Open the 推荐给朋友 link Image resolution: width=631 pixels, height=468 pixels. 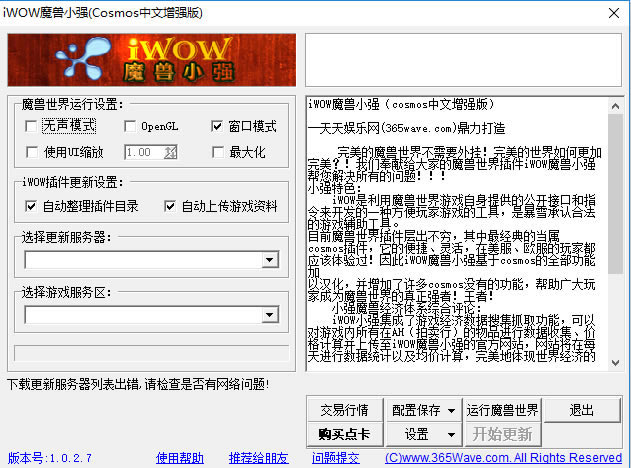click(259, 458)
